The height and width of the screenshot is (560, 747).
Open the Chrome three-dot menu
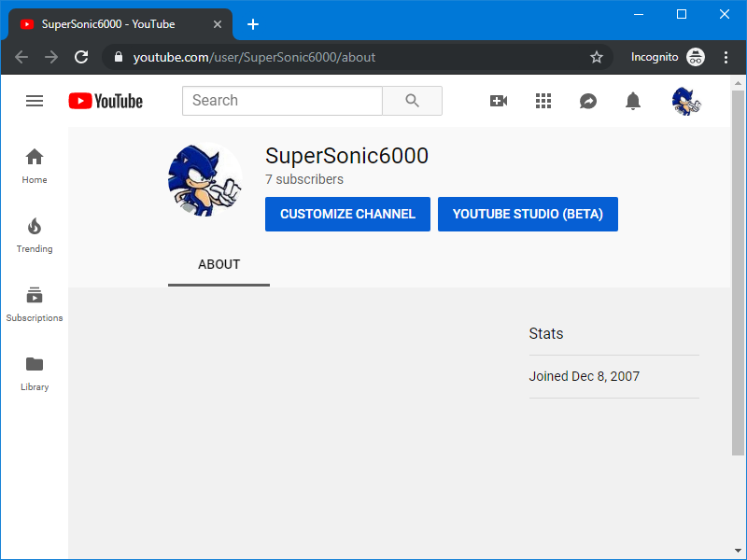(726, 57)
